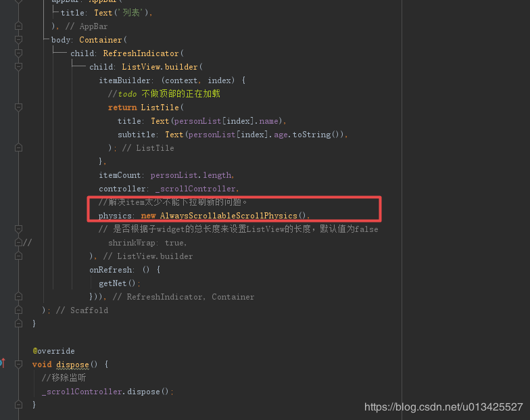Screen dimensions: 530x420
Task: Click the 'getNet()' call
Action: (x=117, y=283)
